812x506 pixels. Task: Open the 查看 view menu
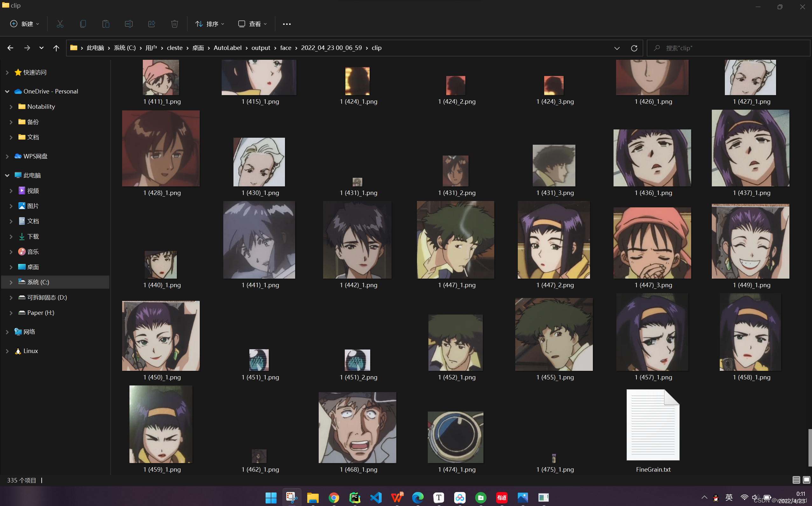click(x=253, y=24)
